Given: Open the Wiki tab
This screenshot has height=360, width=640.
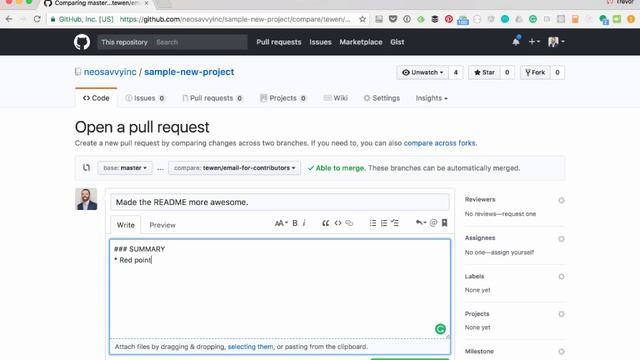Looking at the screenshot, I should tap(336, 98).
